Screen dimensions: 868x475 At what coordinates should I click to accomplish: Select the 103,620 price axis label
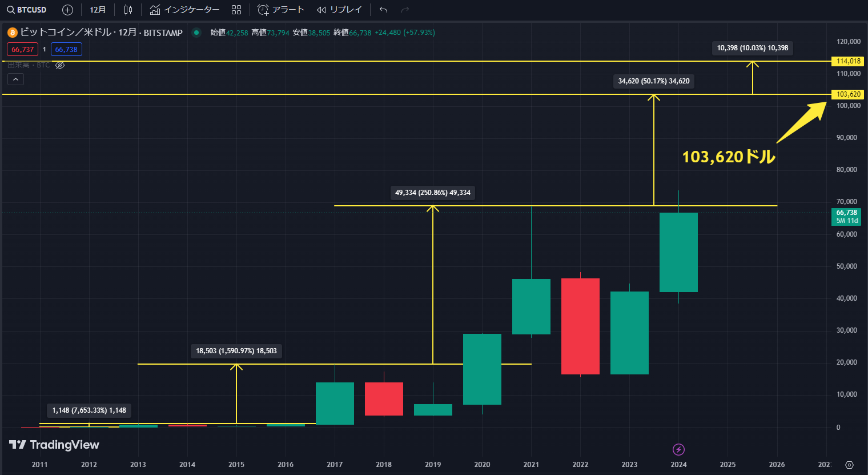point(848,94)
